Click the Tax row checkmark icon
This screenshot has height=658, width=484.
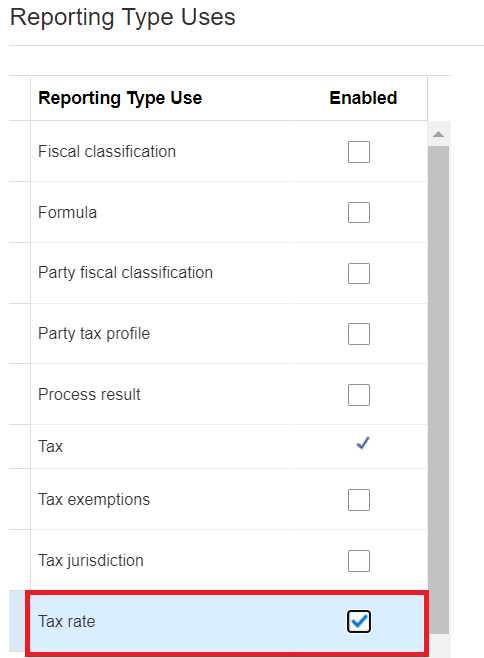[x=363, y=444]
